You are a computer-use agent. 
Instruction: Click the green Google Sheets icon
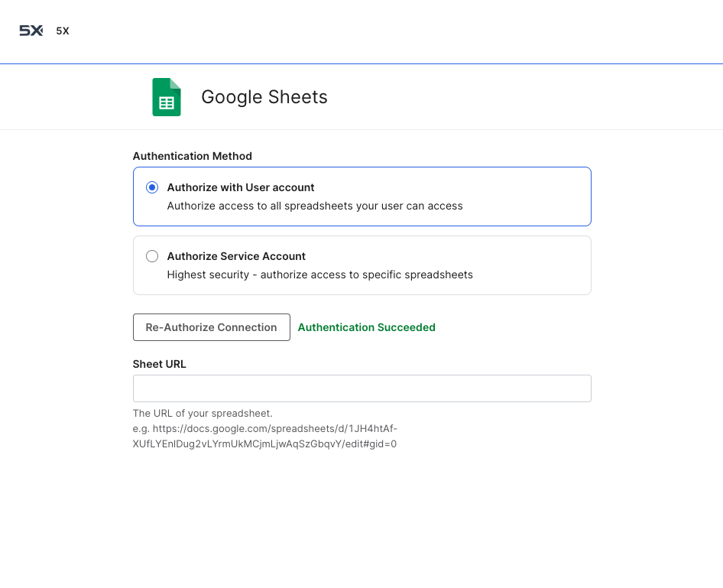pyautogui.click(x=167, y=97)
